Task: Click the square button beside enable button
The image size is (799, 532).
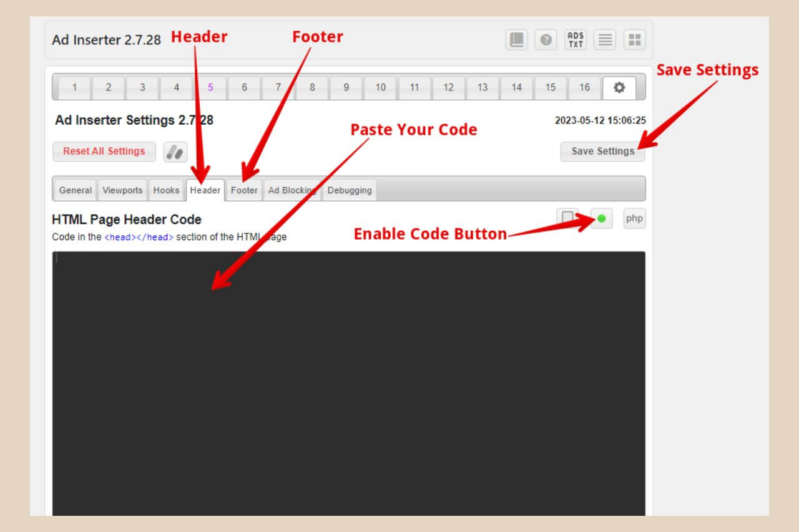Action: pyautogui.click(x=567, y=218)
